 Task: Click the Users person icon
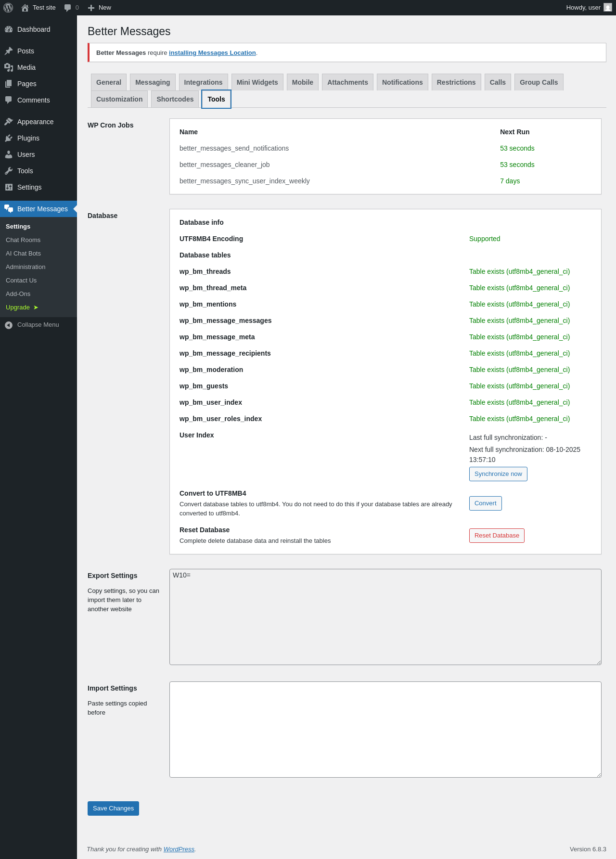(x=9, y=154)
